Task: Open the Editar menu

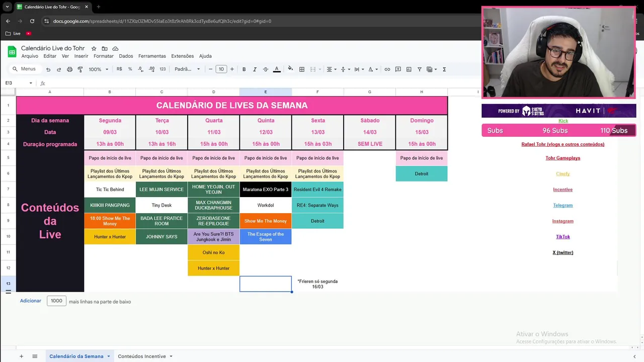Action: pyautogui.click(x=50, y=56)
